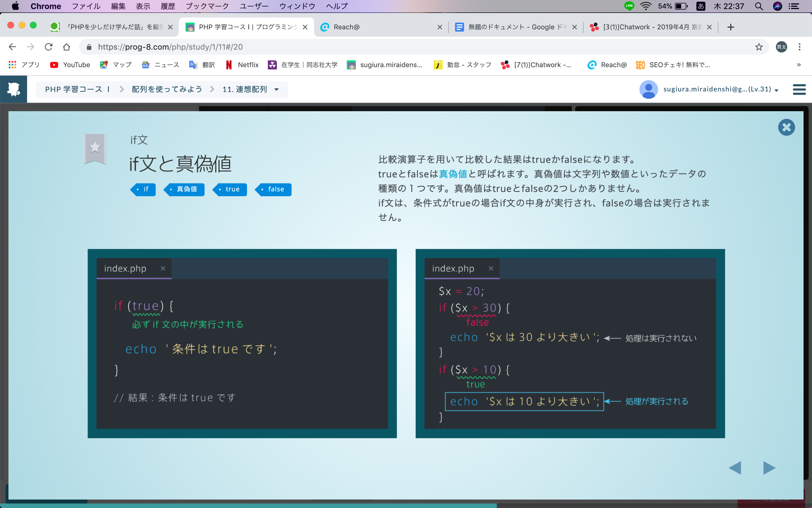Open 配列を使ってみよう breadcrumb link
The height and width of the screenshot is (508, 812).
pos(167,89)
